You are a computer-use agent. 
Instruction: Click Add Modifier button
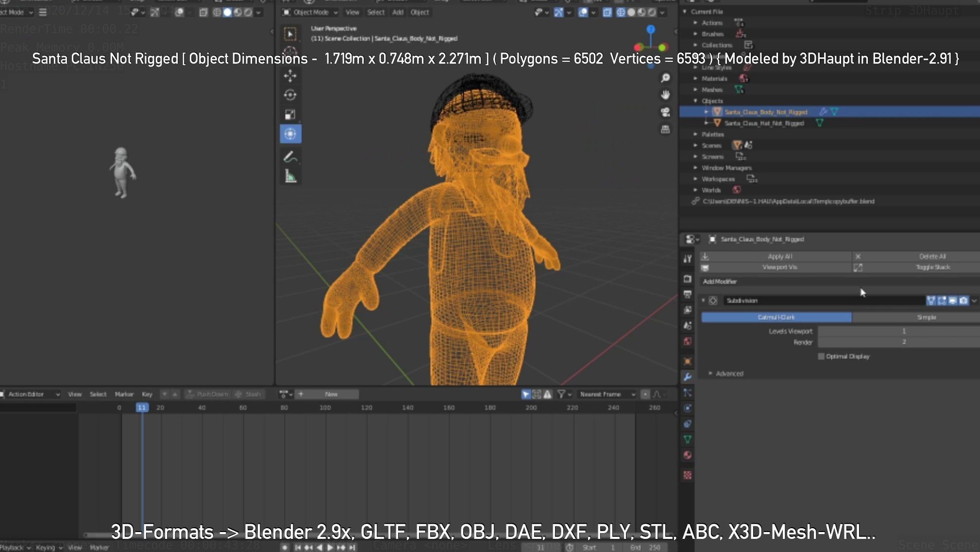coord(840,282)
